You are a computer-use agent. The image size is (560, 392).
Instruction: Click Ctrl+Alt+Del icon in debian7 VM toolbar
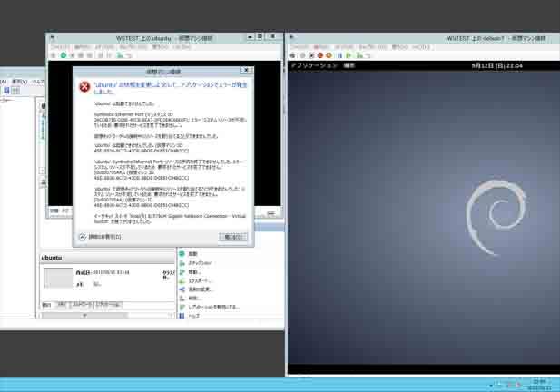pos(292,55)
